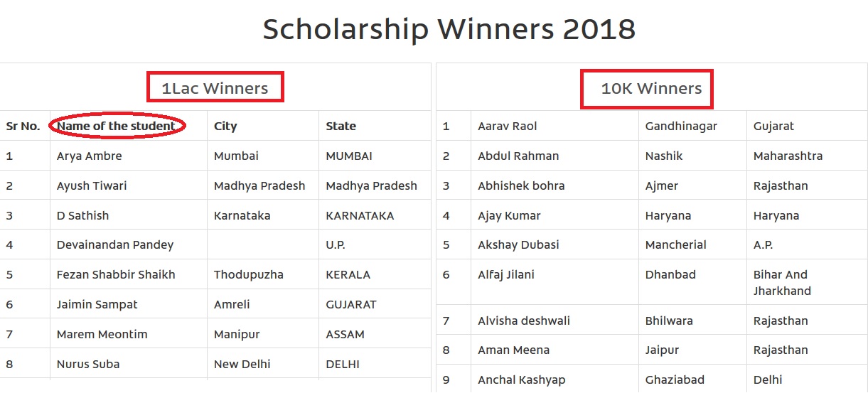
Task: Click the Scholarship Winners 2018 heading
Action: click(x=449, y=30)
